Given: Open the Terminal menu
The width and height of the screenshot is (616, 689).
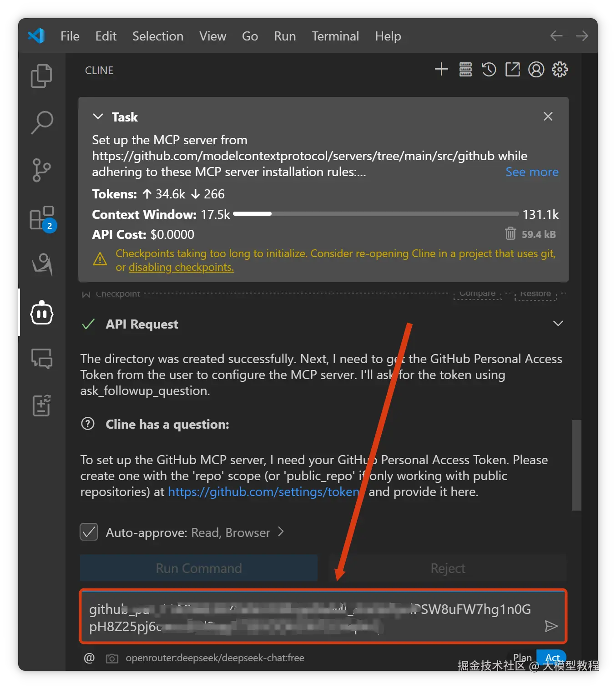Looking at the screenshot, I should [x=335, y=36].
